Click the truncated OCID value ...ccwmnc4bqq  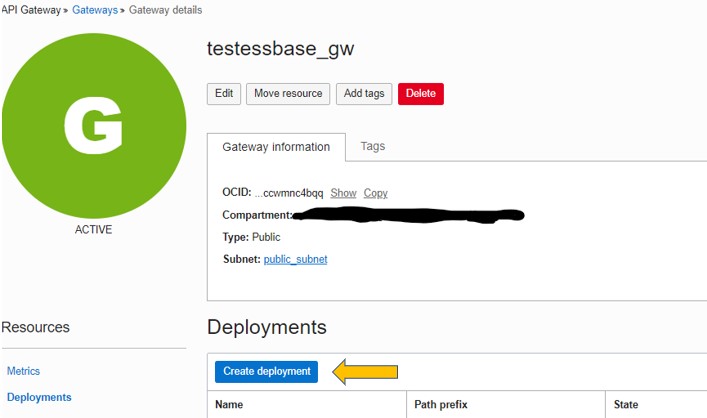(289, 193)
